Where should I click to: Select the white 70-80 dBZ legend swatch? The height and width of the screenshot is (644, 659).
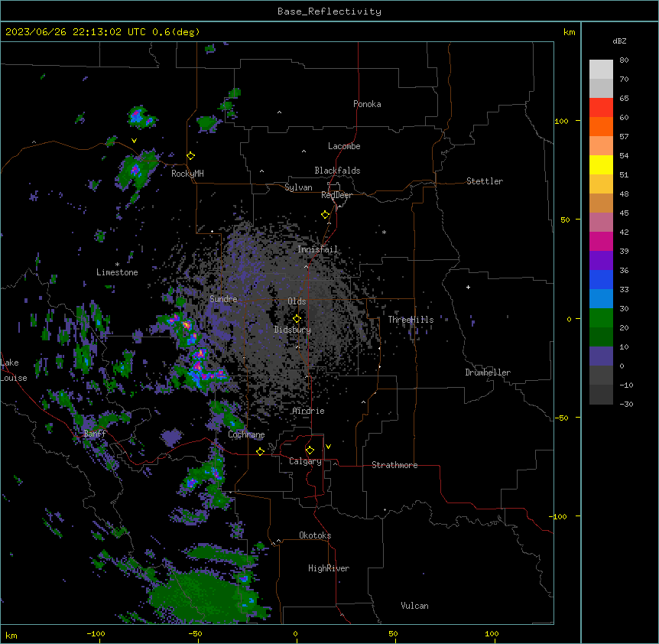pyautogui.click(x=601, y=70)
